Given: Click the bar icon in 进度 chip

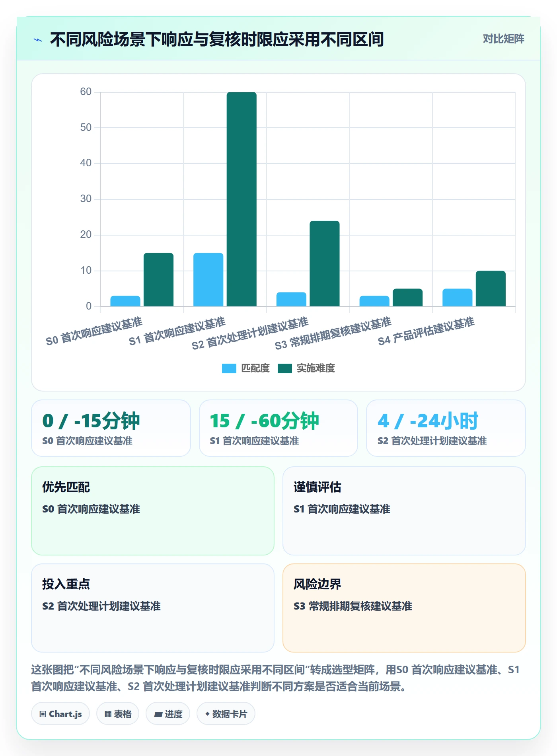Looking at the screenshot, I should tap(158, 715).
